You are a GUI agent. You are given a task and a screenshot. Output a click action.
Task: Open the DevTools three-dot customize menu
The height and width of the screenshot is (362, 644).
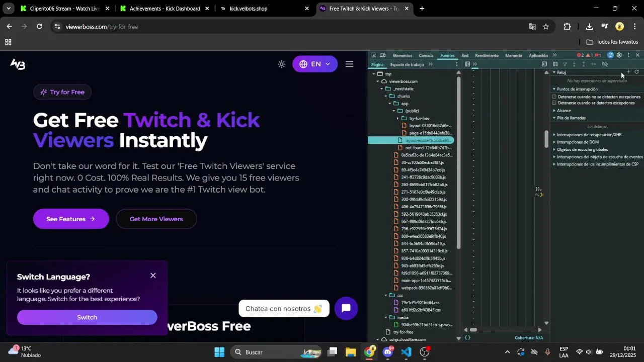click(x=628, y=55)
